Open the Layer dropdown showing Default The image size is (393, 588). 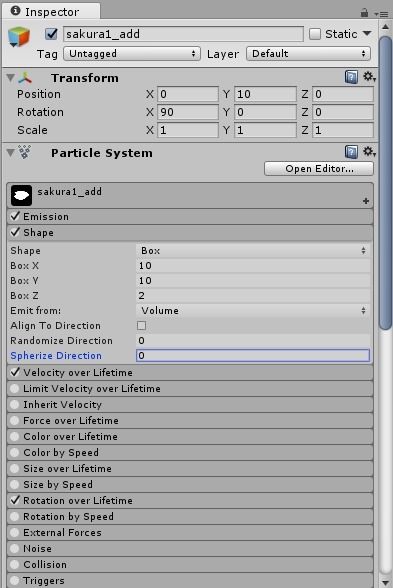[308, 54]
